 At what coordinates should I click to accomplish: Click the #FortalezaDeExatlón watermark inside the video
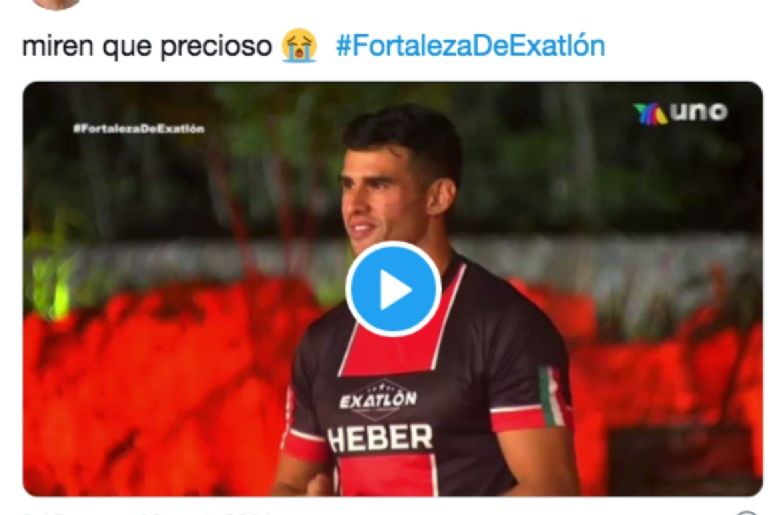point(139,129)
